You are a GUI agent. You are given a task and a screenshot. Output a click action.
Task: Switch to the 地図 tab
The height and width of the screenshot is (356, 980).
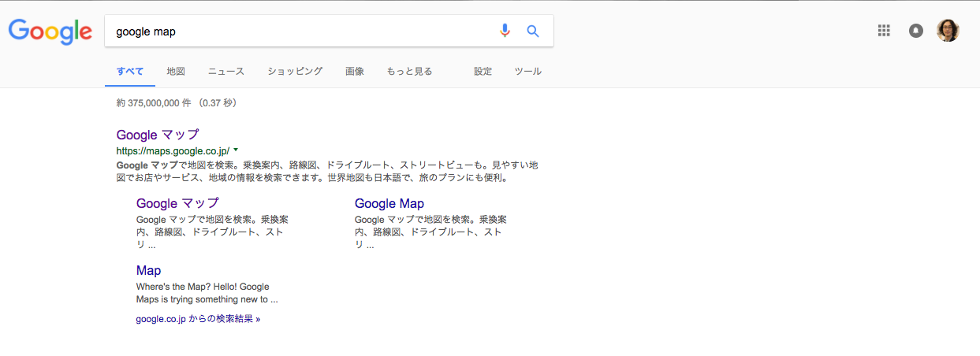(x=176, y=71)
